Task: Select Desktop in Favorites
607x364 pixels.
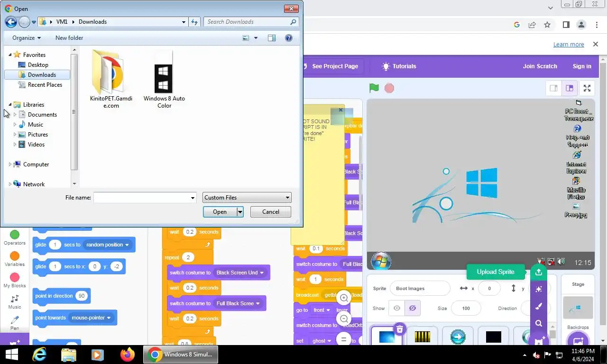Action: pos(38,65)
